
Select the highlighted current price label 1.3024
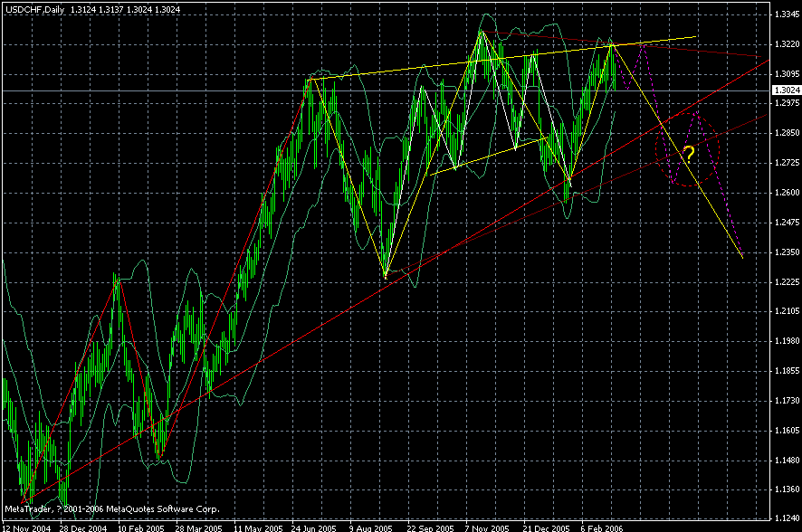tap(786, 90)
